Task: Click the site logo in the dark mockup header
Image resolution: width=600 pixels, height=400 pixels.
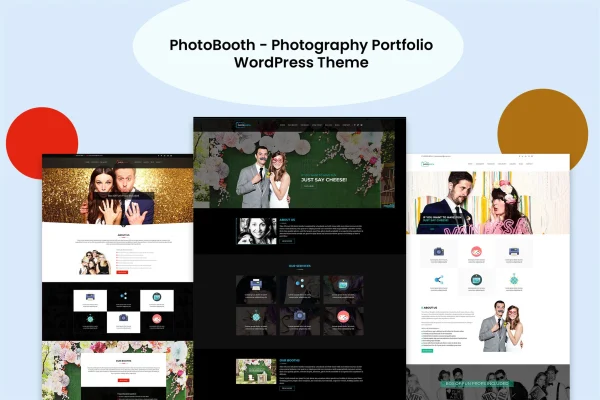Action: point(243,125)
